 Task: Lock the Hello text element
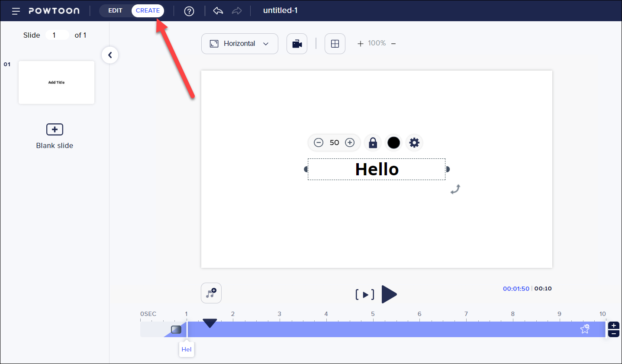point(373,142)
